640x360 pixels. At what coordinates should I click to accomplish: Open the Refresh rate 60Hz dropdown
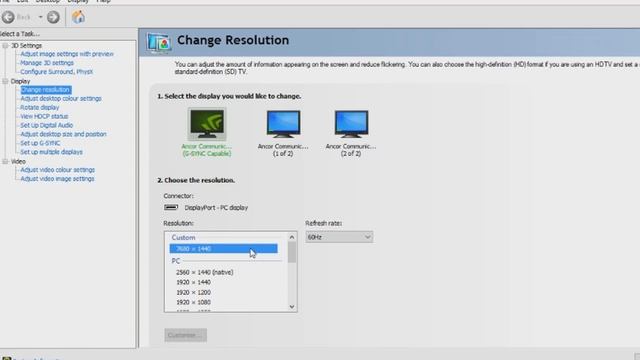pyautogui.click(x=339, y=237)
